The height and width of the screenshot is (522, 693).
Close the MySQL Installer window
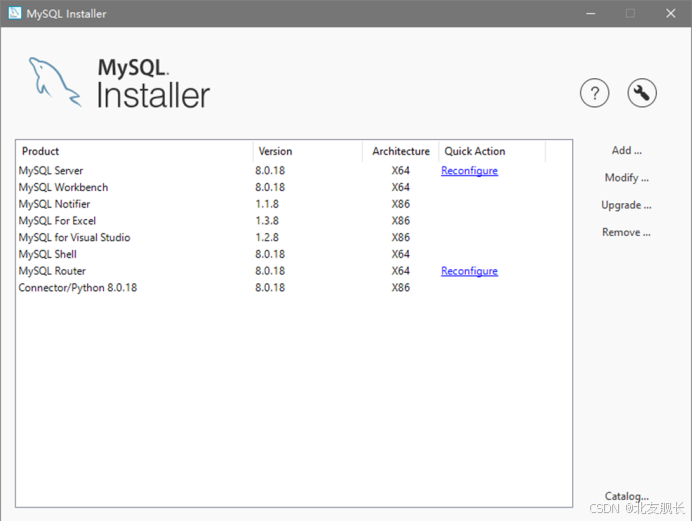pos(670,14)
